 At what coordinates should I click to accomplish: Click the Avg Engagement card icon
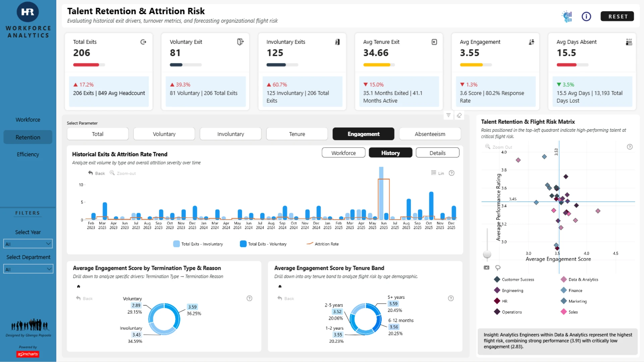[531, 42]
